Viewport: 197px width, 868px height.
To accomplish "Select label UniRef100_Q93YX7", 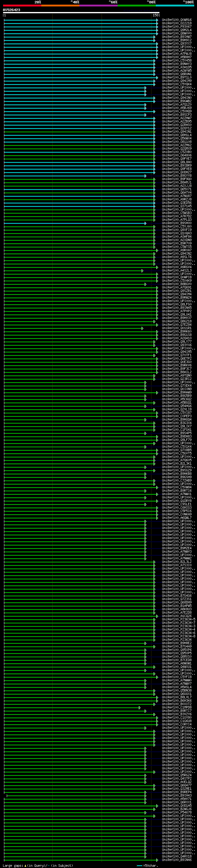I will (176, 43).
